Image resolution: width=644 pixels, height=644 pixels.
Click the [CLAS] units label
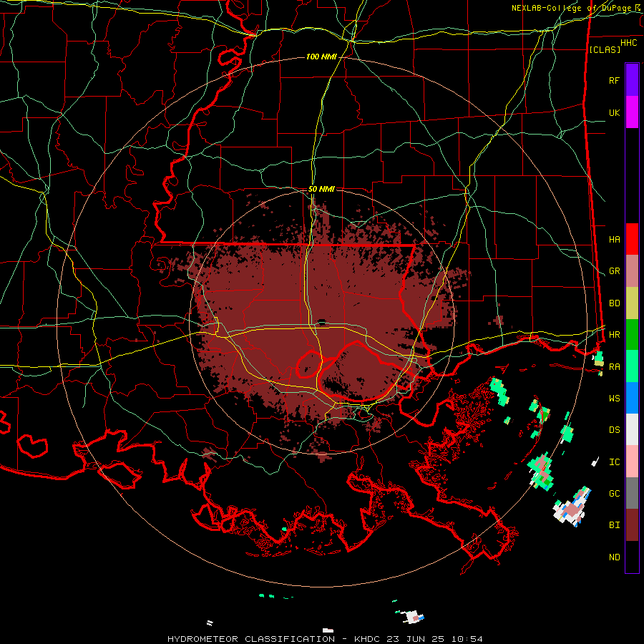(604, 49)
